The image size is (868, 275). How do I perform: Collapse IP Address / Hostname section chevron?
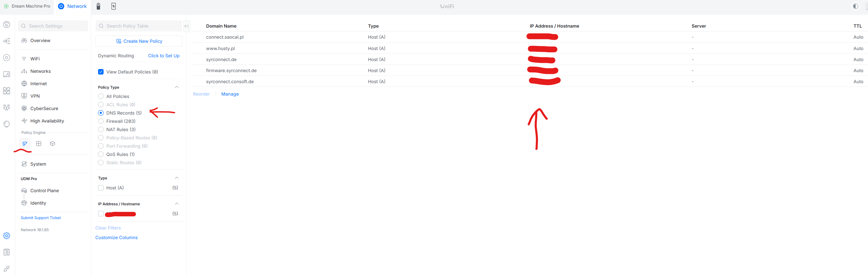tap(177, 204)
